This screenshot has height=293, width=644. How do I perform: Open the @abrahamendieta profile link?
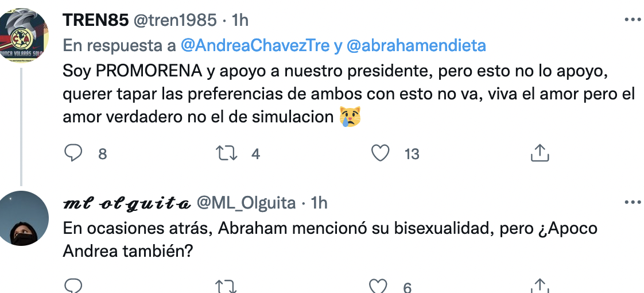pos(416,45)
